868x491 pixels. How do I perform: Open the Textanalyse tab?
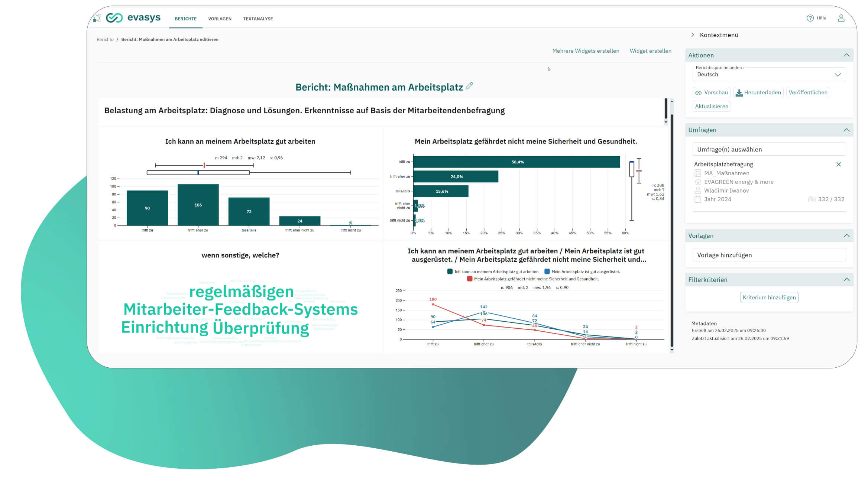(258, 19)
